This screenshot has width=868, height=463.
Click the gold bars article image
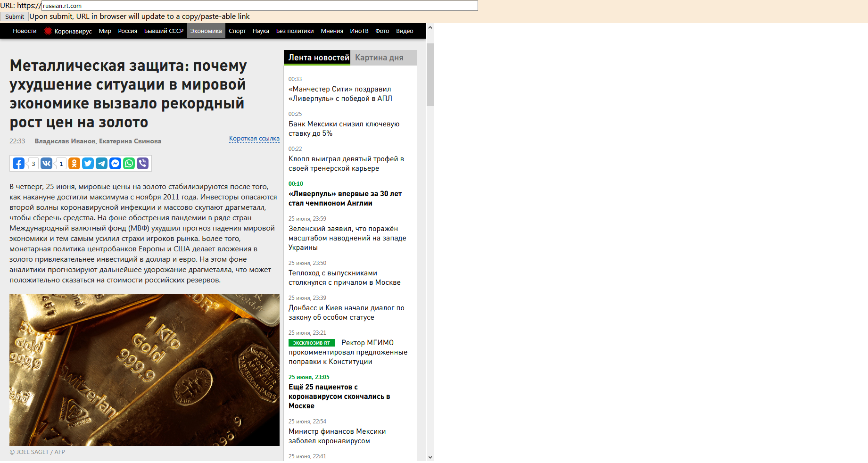pos(144,370)
